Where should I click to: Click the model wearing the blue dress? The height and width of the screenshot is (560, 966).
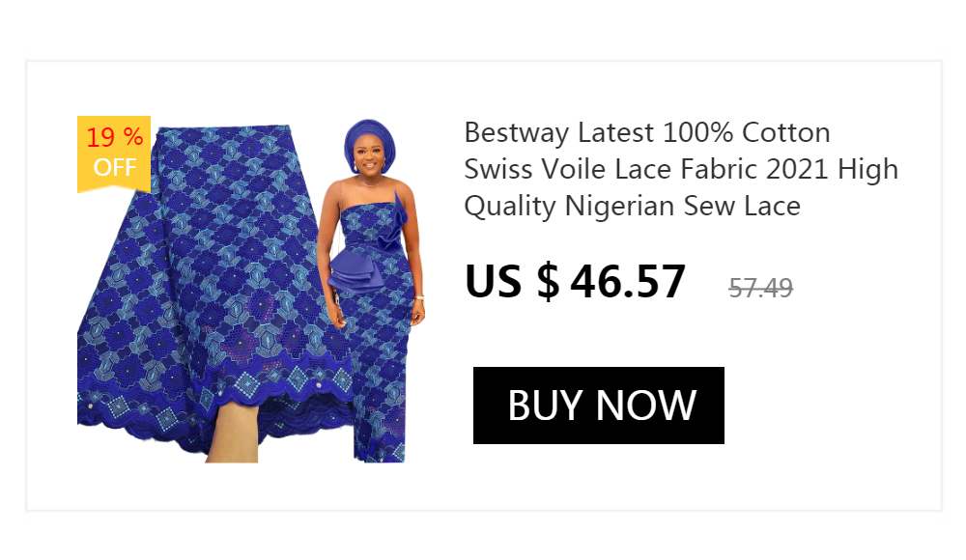coord(372,290)
